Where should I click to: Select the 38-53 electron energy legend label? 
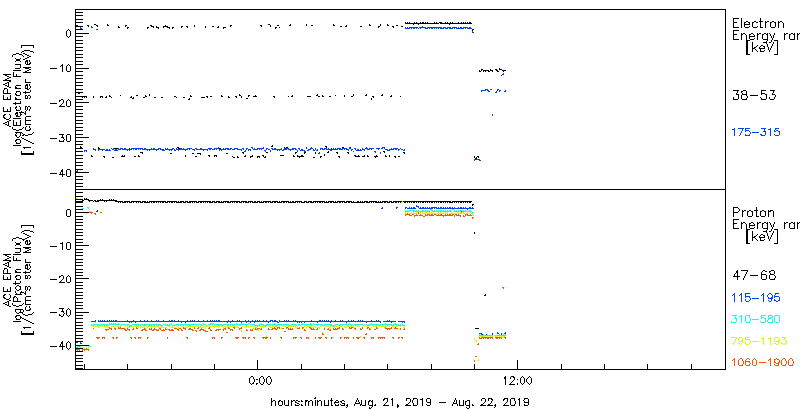[754, 95]
